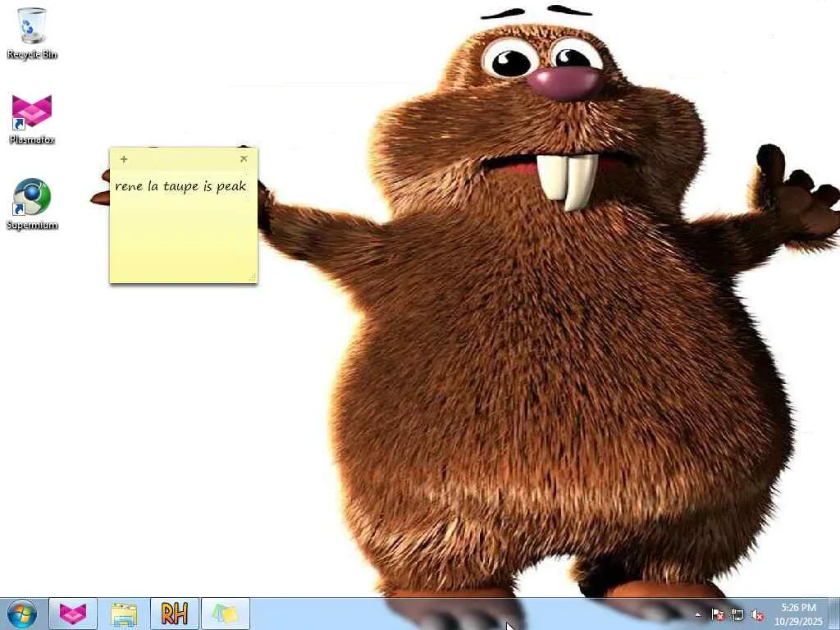The height and width of the screenshot is (630, 840).
Task: Click the "Recycle Bin" label text
Action: (x=32, y=55)
